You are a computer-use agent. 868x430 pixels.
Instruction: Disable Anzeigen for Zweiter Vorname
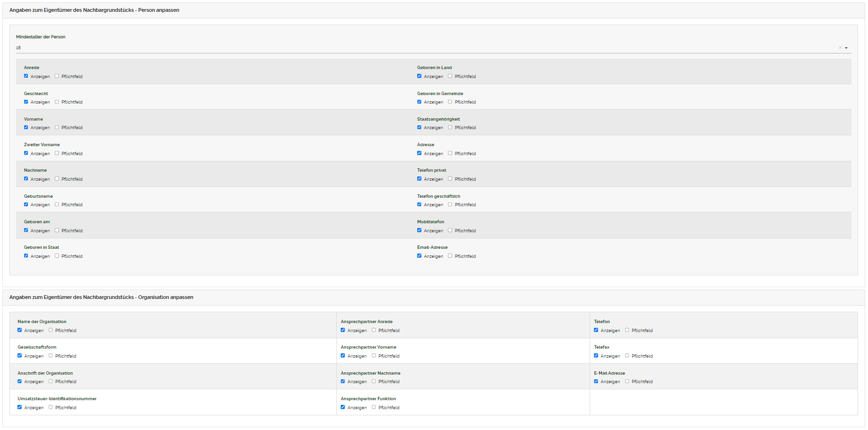26,153
